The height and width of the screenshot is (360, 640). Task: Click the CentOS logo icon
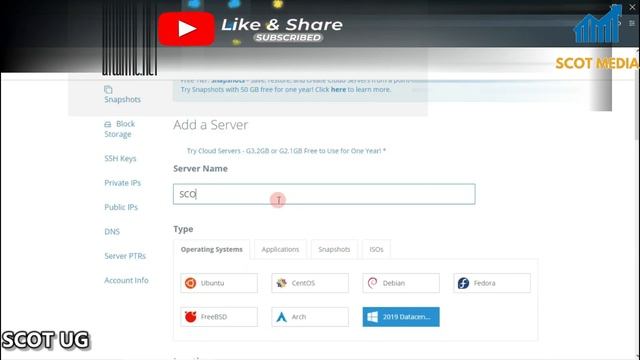[281, 283]
